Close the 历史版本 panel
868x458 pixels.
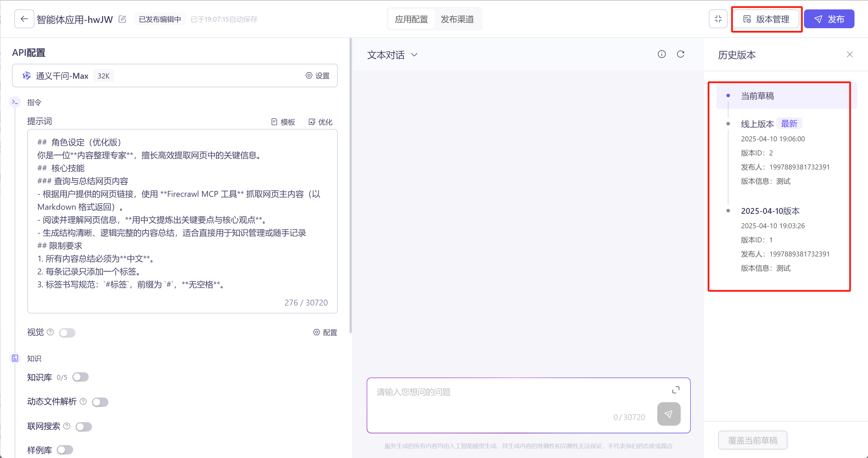pyautogui.click(x=849, y=54)
